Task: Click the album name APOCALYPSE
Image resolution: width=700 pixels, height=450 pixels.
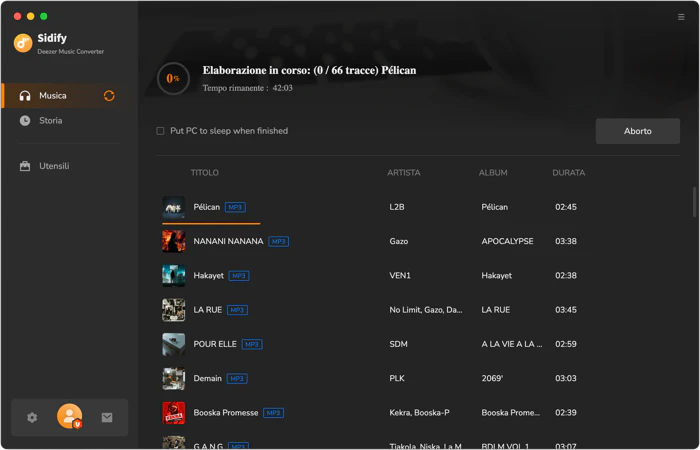Action: click(x=507, y=242)
